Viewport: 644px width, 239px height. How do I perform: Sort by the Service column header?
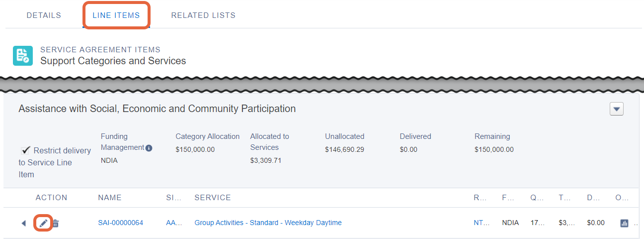(x=213, y=198)
